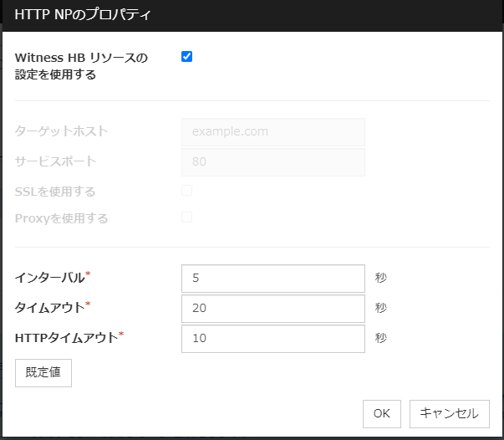The width and height of the screenshot is (504, 440).
Task: Confirm the dialog with OK
Action: pyautogui.click(x=381, y=413)
